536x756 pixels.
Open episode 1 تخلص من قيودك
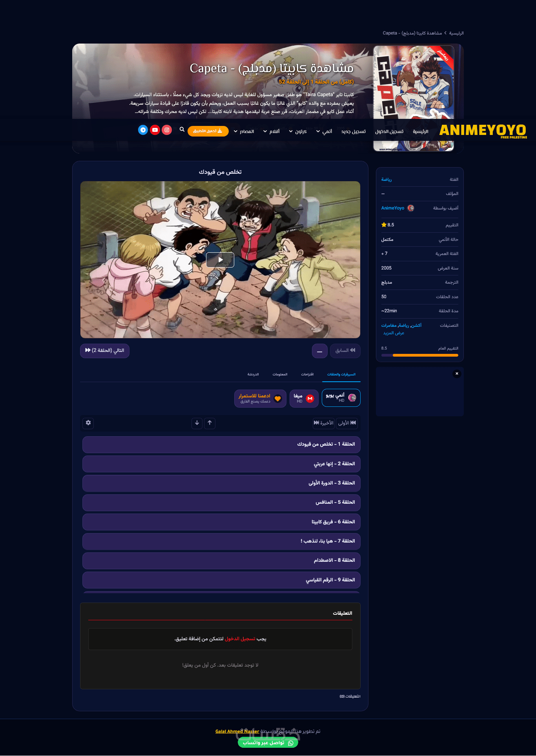(221, 444)
